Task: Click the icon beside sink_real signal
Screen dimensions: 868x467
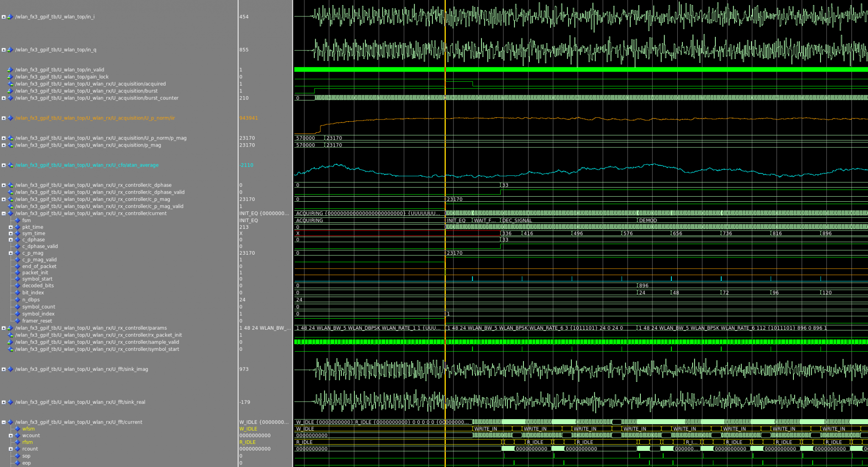Action: click(10, 402)
